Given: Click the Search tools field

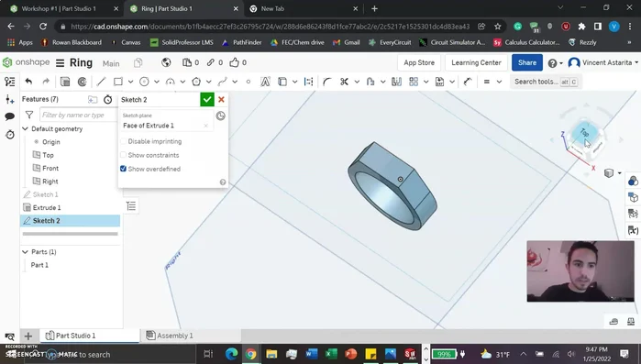Looking at the screenshot, I should pos(546,82).
